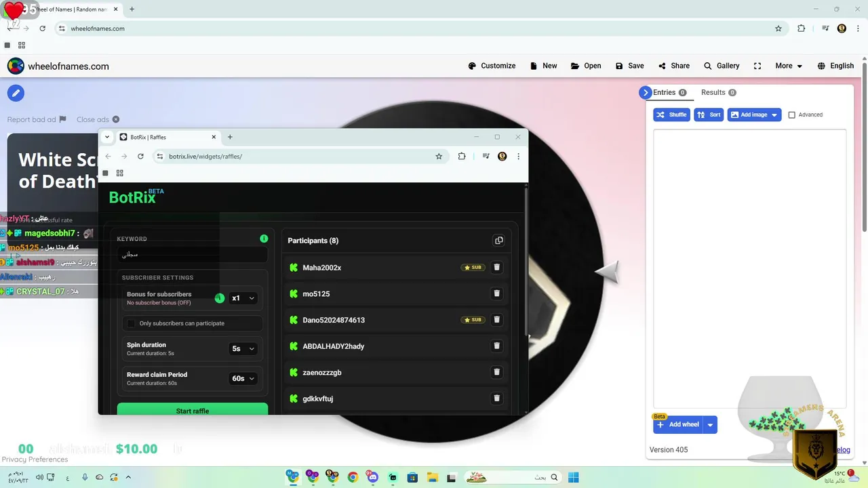Tick the Advanced checkbox
The width and height of the screenshot is (868, 488).
791,115
